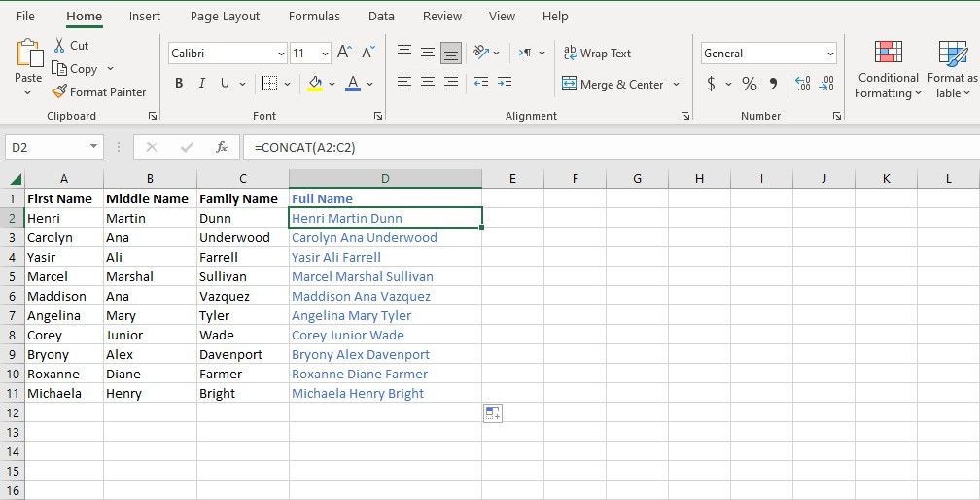Open Conditional Formatting icon menu
The width and height of the screenshot is (980, 500).
pos(888,53)
